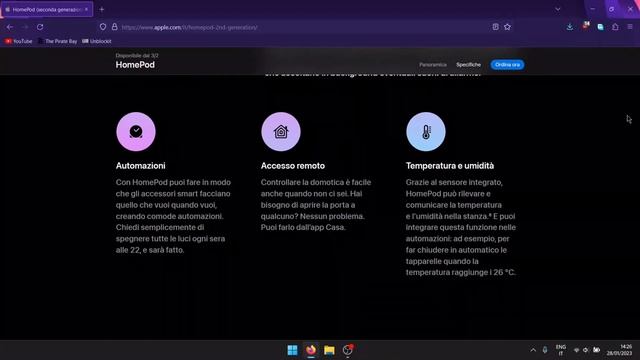640x360 pixels.
Task: Go to the Specifiche section tab
Action: coord(468,64)
